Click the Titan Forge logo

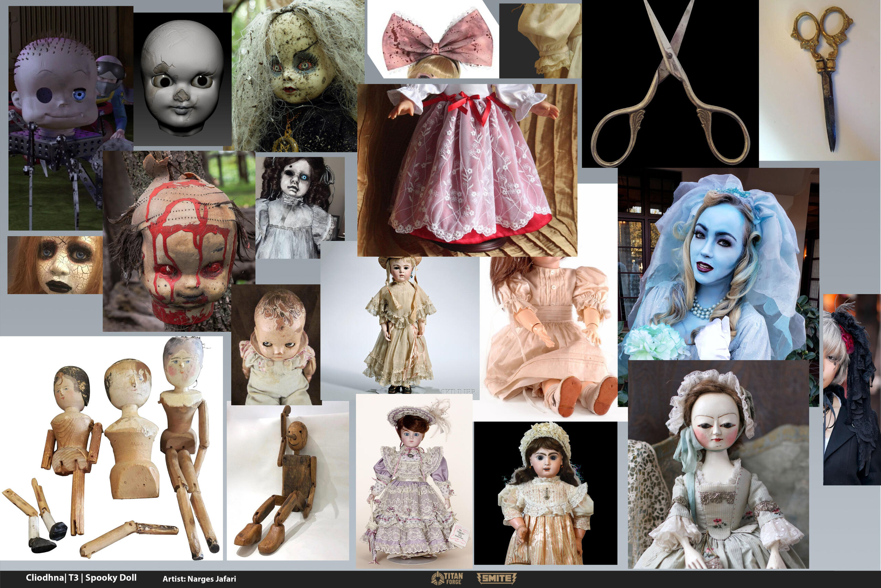coord(447,578)
